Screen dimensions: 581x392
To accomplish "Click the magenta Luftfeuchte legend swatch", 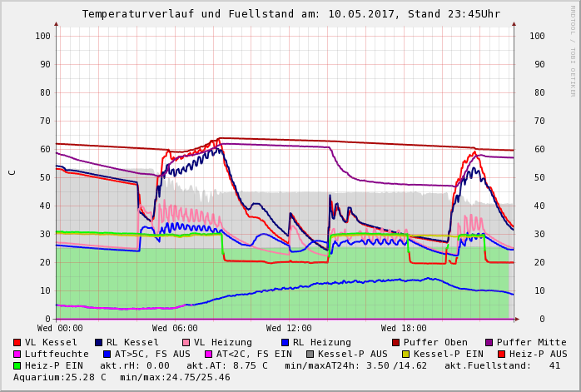I will 17,354.
